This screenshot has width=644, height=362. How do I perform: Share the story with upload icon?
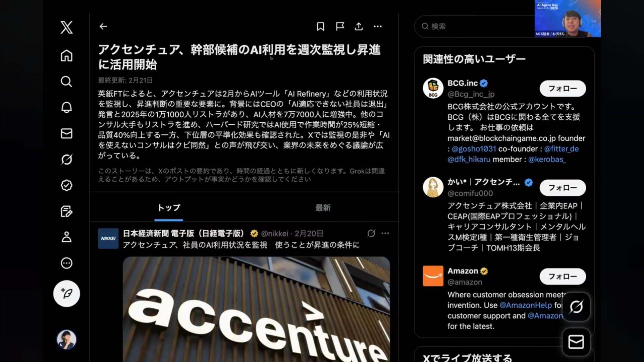359,26
